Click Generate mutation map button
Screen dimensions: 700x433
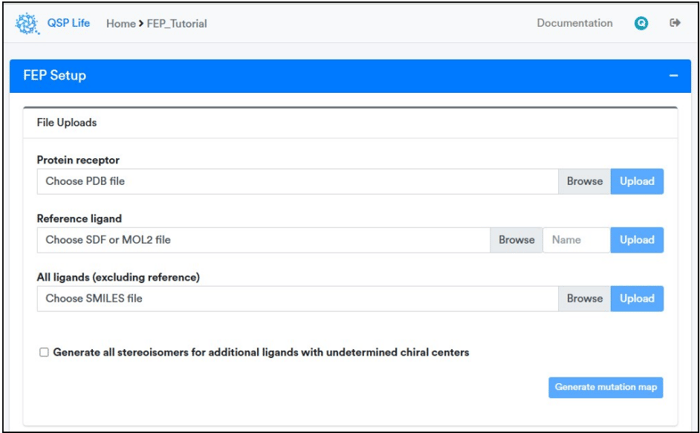point(606,387)
